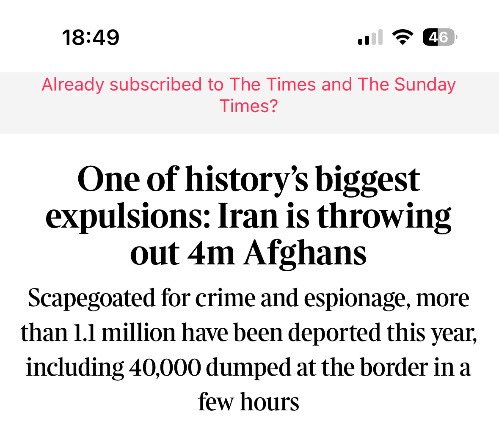Click the figure "40,000" in the subheadline
This screenshot has height=448, width=499.
pyautogui.click(x=165, y=368)
